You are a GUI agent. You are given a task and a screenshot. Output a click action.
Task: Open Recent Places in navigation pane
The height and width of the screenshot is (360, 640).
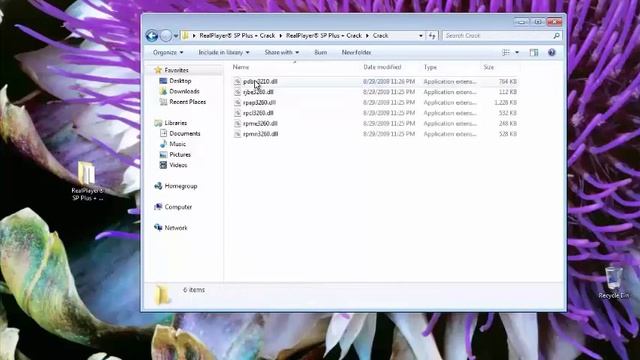188,102
